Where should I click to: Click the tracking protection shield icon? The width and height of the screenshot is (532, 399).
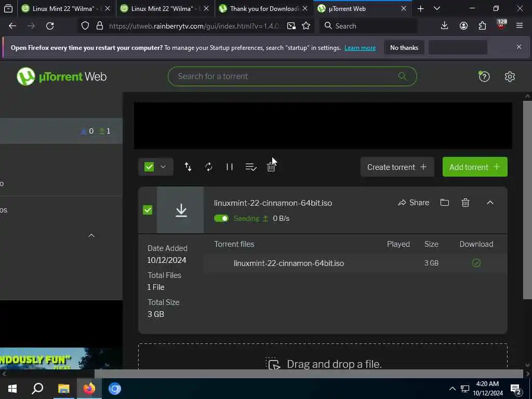[x=85, y=26]
